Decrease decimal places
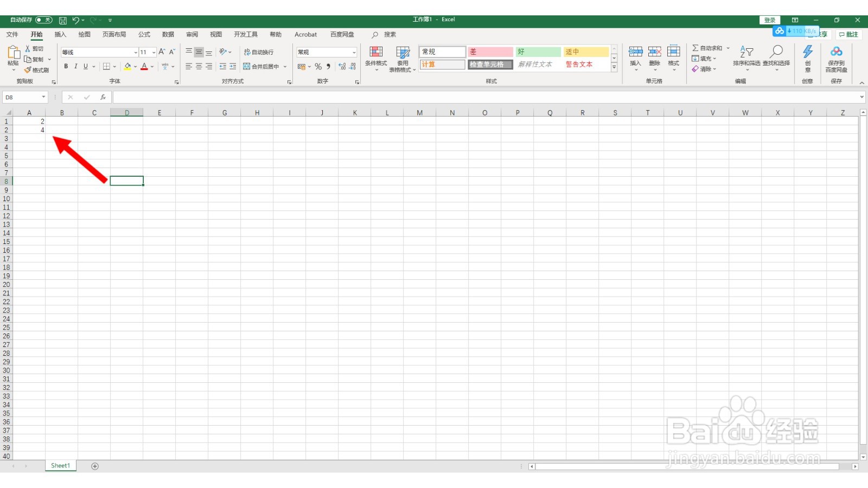The width and height of the screenshot is (868, 488). (353, 66)
